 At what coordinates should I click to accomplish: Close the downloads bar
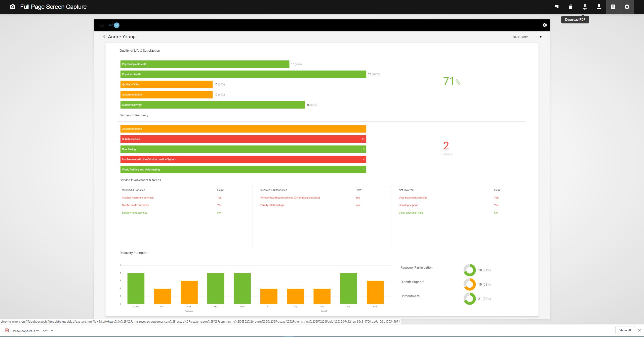coord(639,330)
